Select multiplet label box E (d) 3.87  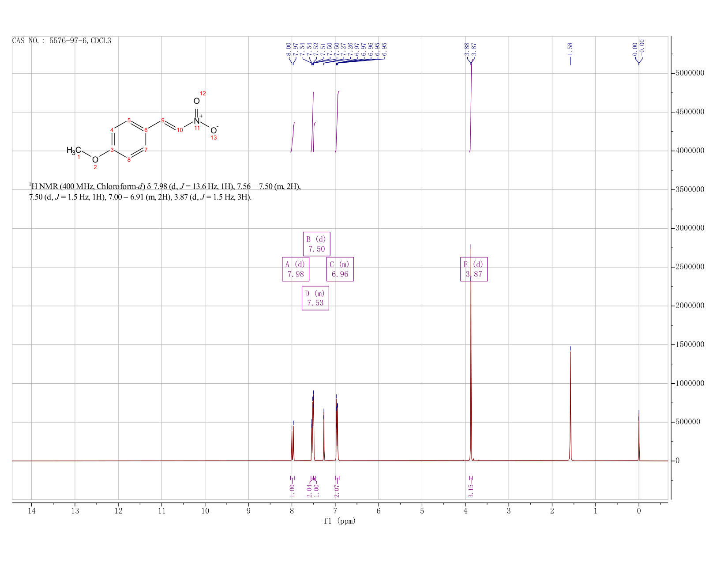[x=474, y=269]
